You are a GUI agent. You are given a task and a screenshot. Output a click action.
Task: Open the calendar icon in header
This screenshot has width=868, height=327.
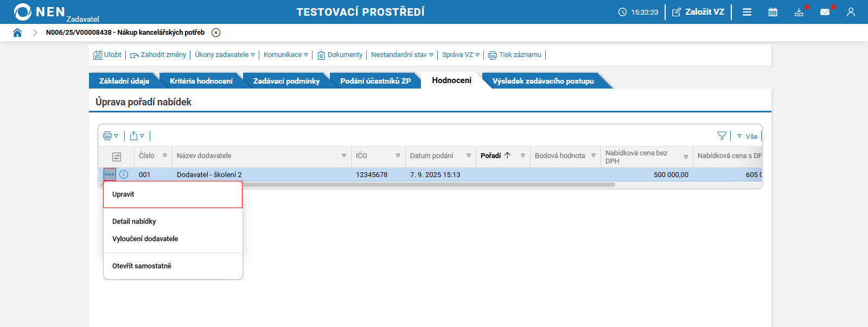(773, 12)
